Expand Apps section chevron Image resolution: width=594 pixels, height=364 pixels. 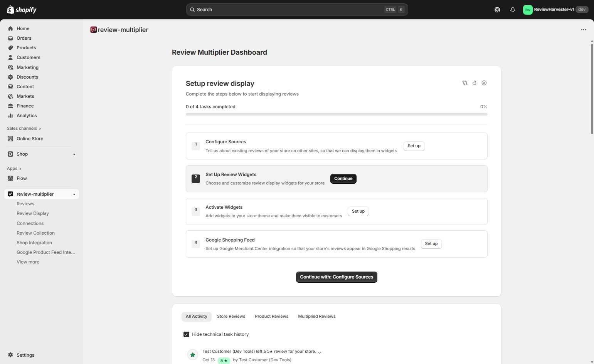[20, 169]
